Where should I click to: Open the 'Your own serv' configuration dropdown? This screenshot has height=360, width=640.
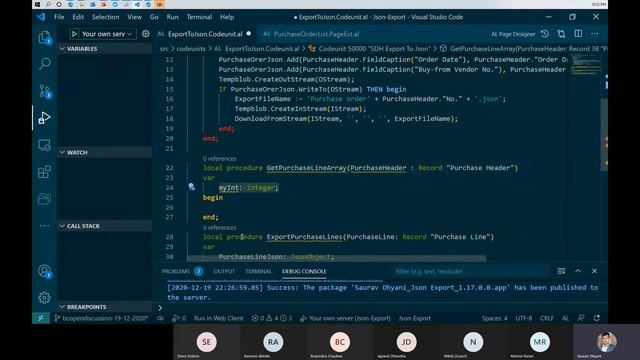point(107,34)
